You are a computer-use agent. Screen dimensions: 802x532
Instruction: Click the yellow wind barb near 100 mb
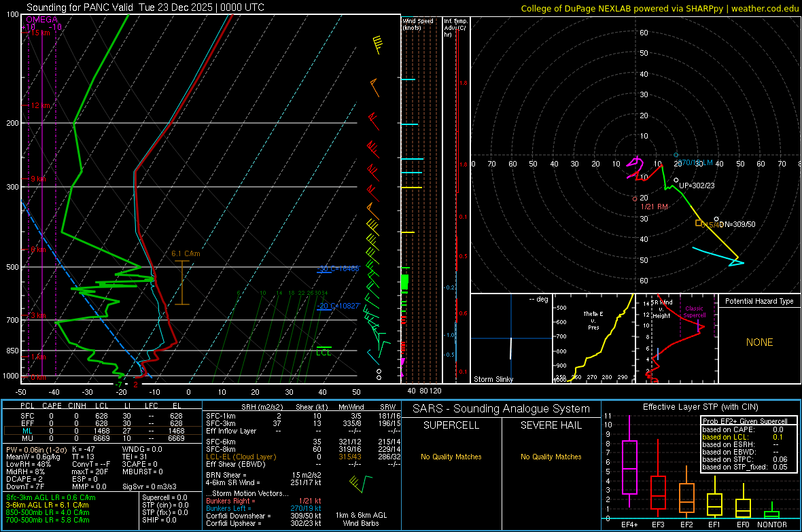click(x=377, y=45)
